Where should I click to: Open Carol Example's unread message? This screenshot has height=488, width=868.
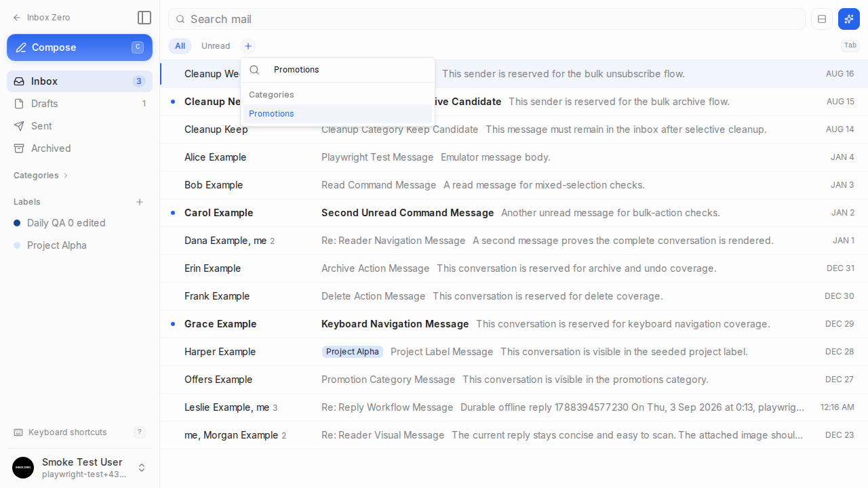(514, 213)
